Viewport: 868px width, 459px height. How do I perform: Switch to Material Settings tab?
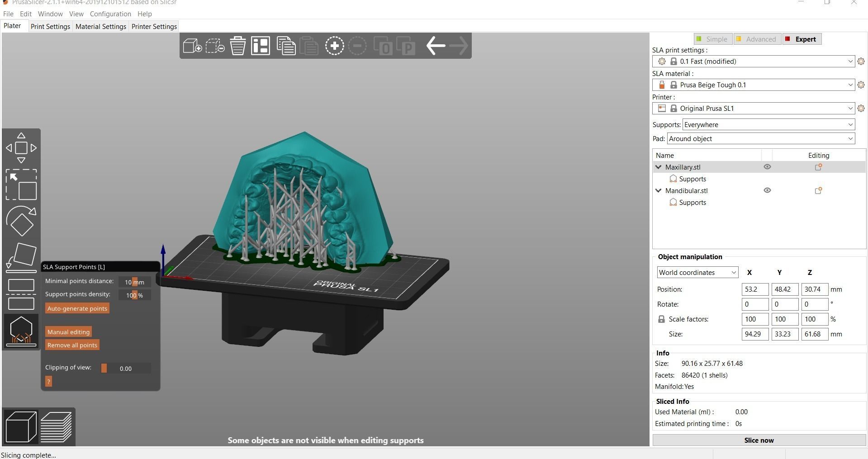[x=101, y=27]
